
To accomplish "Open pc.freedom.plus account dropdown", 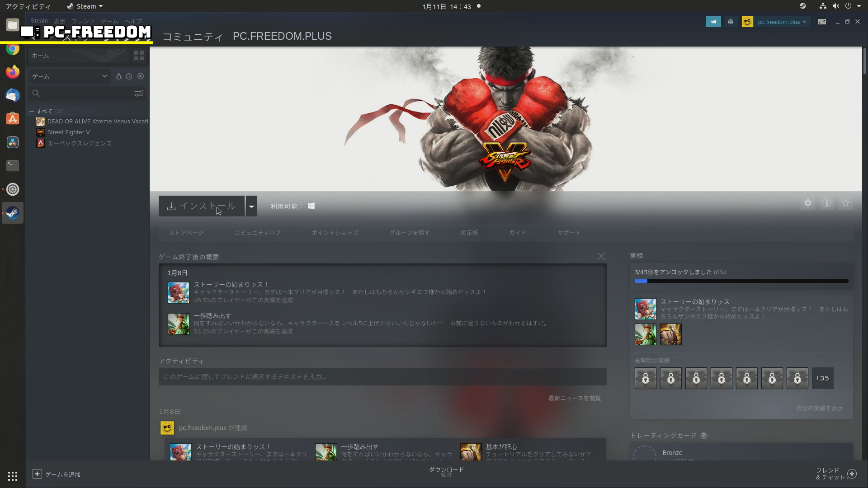I will click(782, 22).
